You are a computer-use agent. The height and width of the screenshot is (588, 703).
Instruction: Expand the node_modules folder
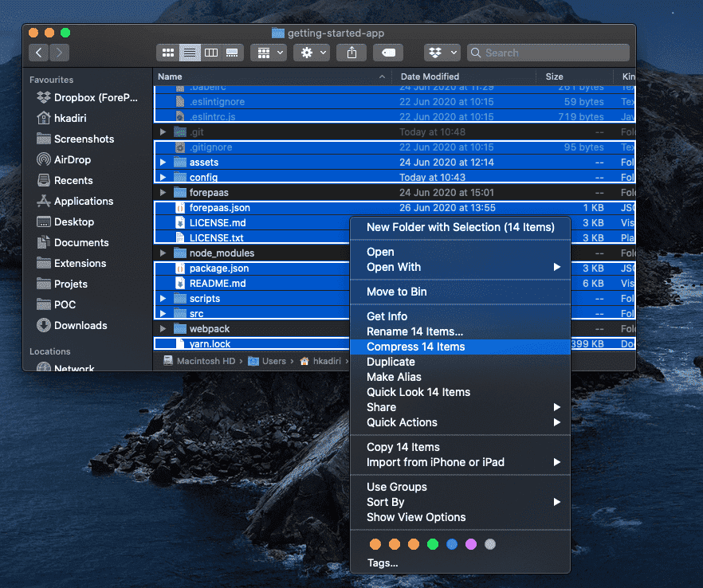[163, 253]
